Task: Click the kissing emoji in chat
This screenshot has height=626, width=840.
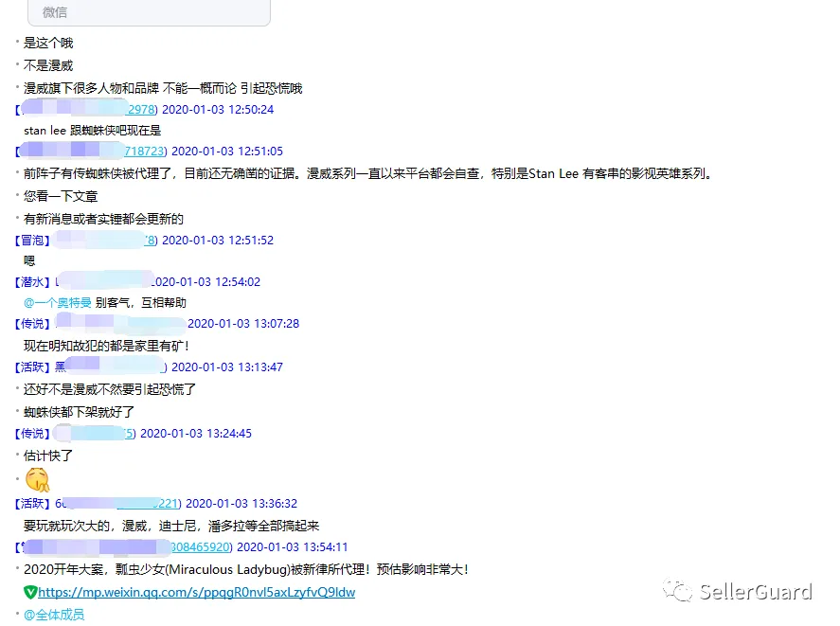Action: (x=38, y=480)
